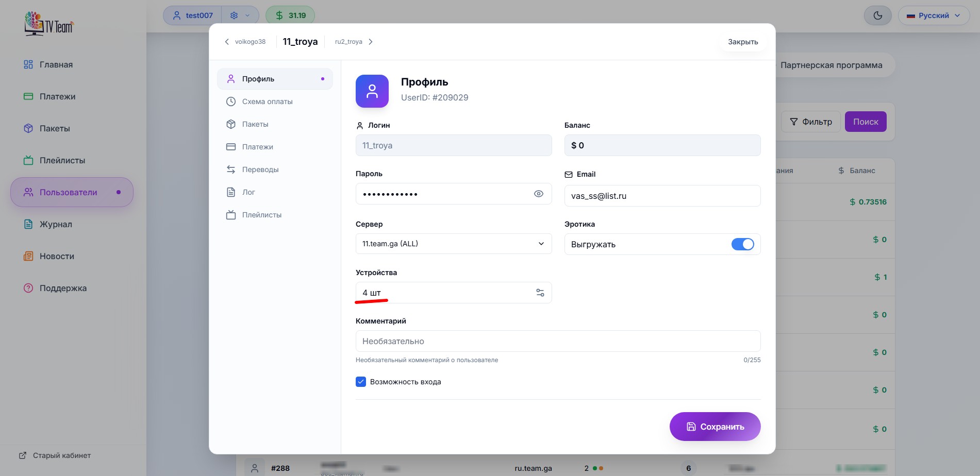Click the TV Team logo
Image resolution: width=980 pixels, height=476 pixels.
coord(49,24)
